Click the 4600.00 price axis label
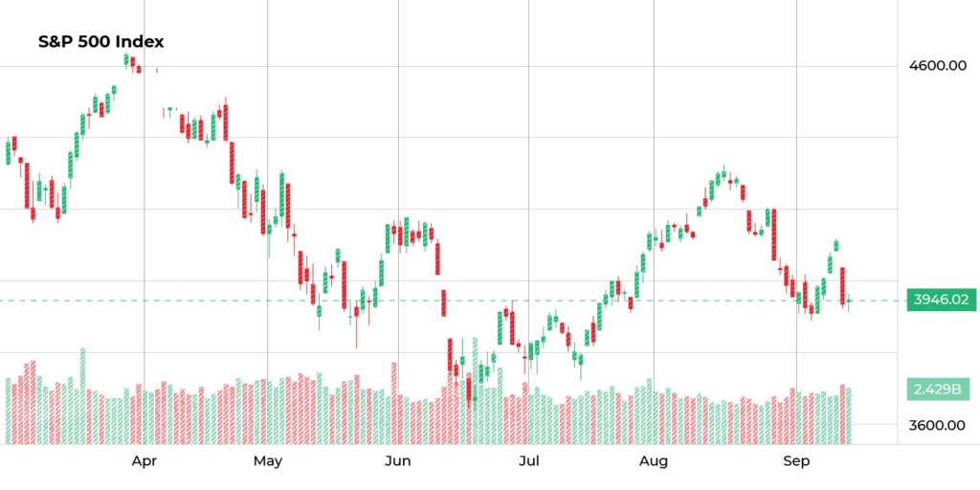980x490 pixels. click(x=937, y=66)
